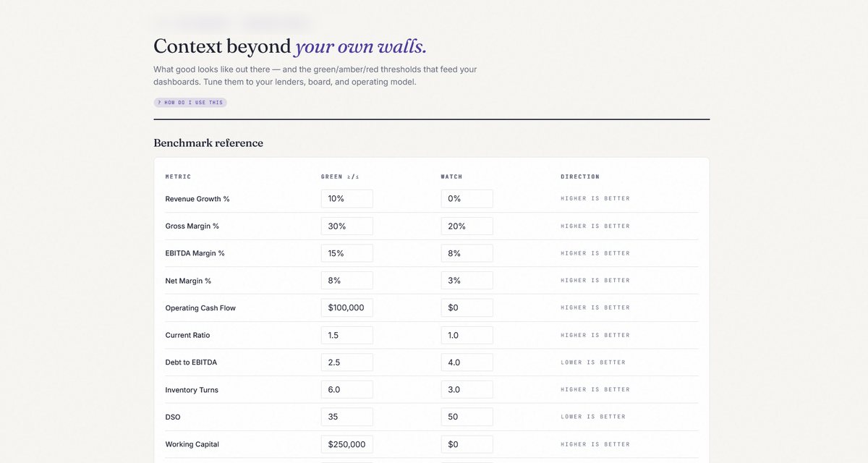Click 'Higher is better' in Working Capital row
Screen dimensions: 868x463
tap(595, 445)
